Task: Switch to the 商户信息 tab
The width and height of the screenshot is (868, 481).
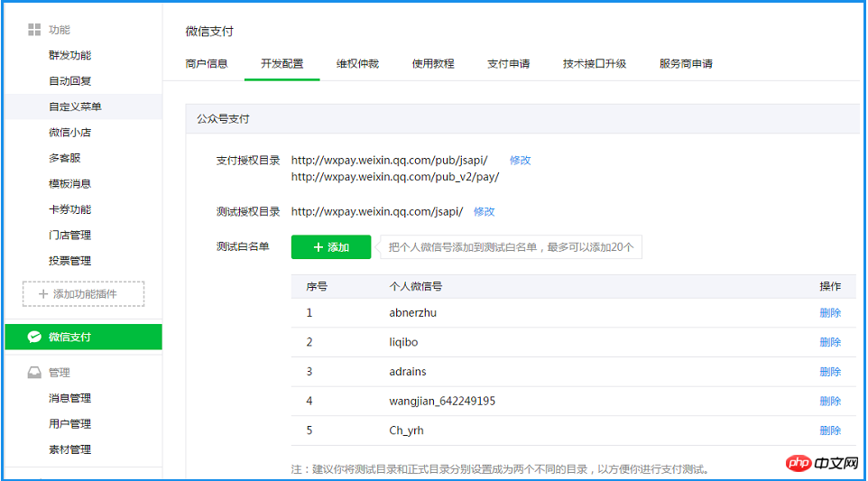Action: (207, 64)
